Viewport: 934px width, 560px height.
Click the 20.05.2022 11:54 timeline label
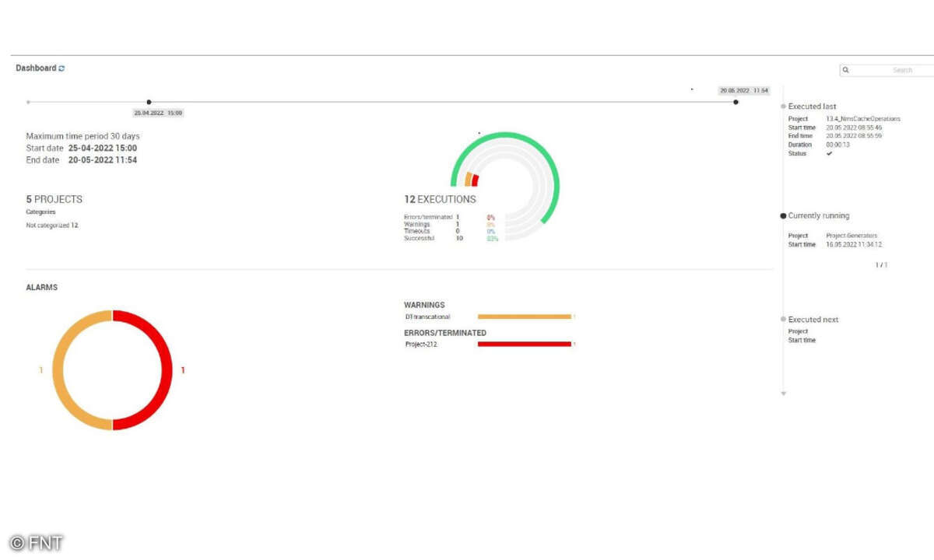(x=743, y=91)
